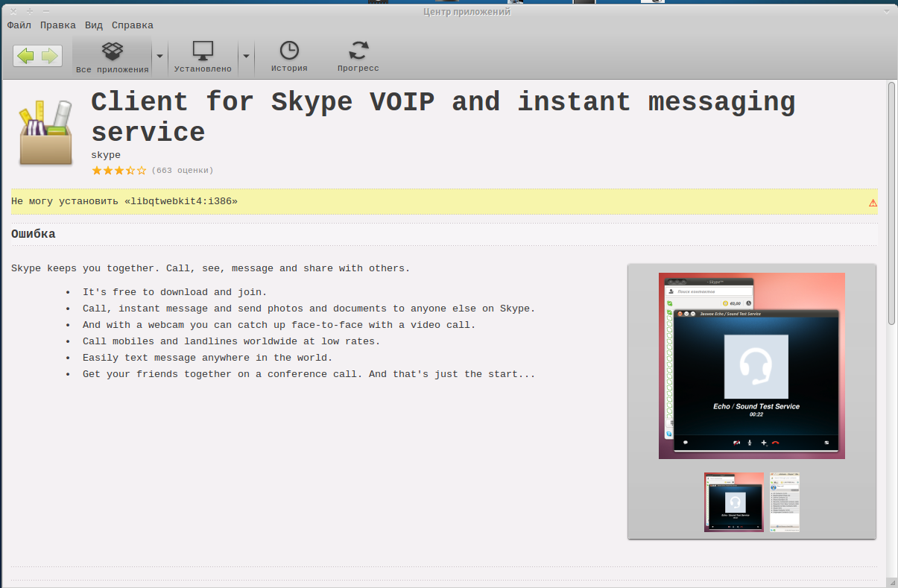The image size is (898, 588).
Task: Expand the dropdown arrow beside "Установлено"
Action: (x=246, y=57)
